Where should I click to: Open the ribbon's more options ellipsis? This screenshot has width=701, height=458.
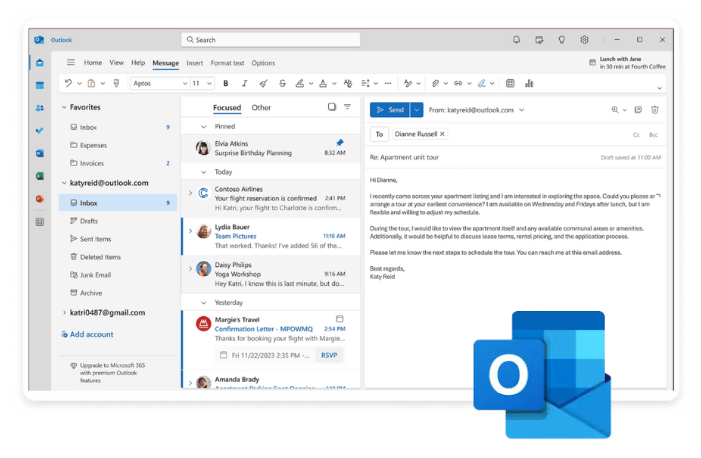pyautogui.click(x=388, y=83)
